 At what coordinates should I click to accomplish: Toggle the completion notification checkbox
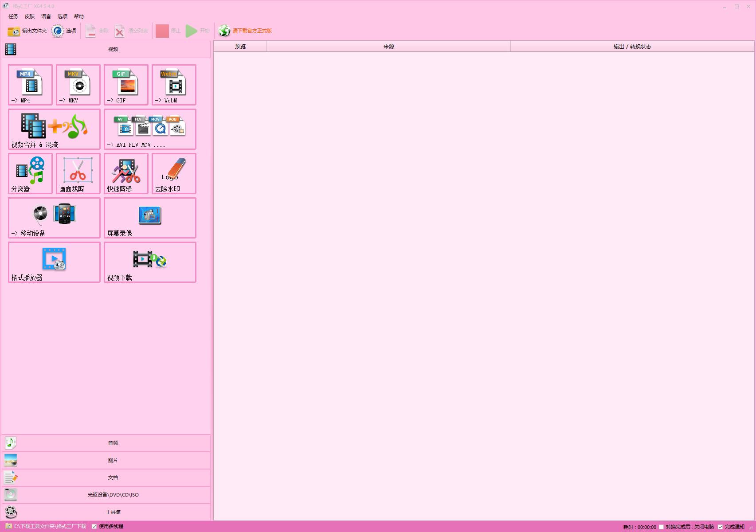720,527
